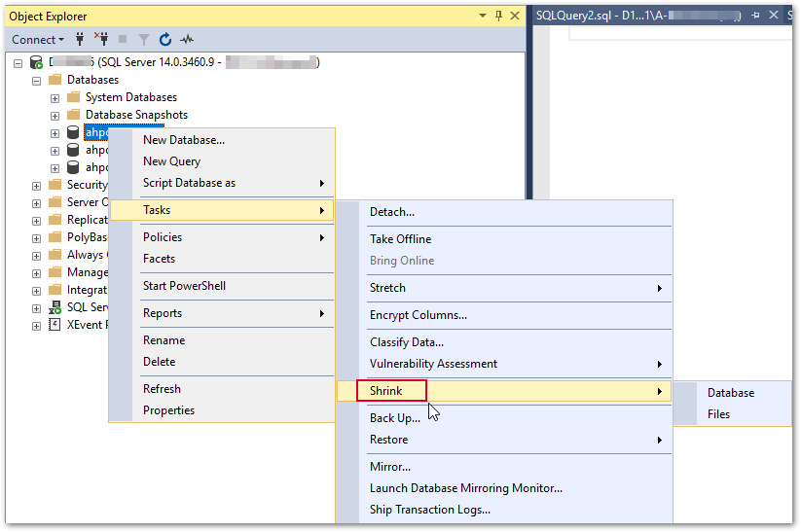
Task: Select Encrypt Columns...
Action: [504, 315]
